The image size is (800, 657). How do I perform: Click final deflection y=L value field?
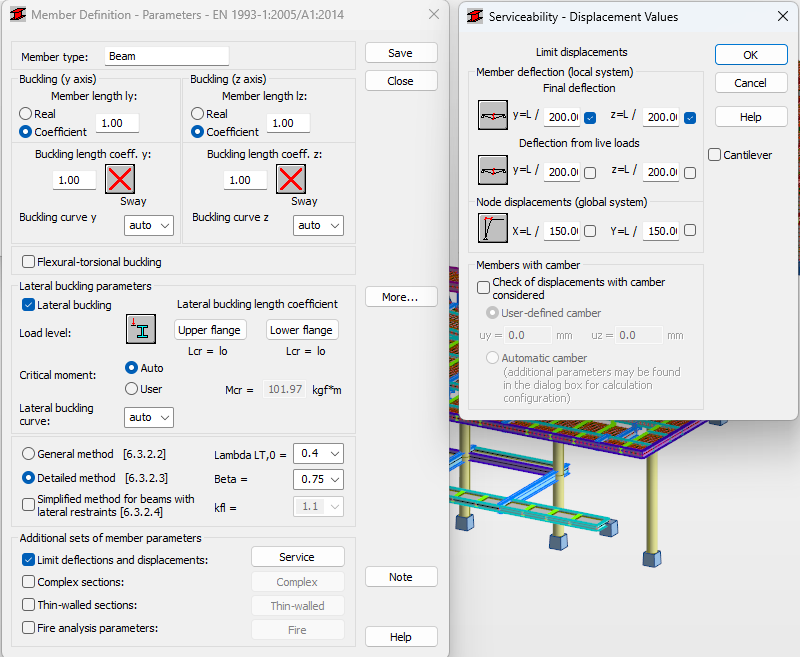tap(562, 117)
